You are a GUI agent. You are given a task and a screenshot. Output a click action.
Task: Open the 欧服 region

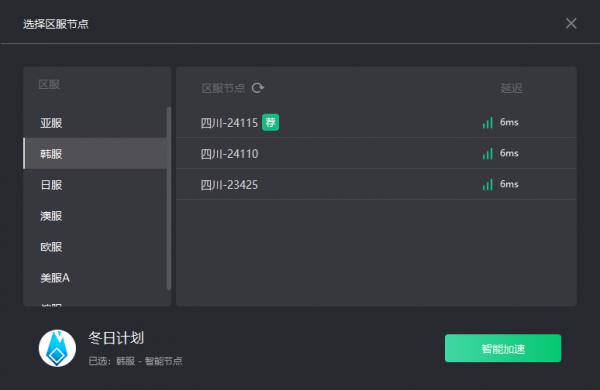[95, 247]
